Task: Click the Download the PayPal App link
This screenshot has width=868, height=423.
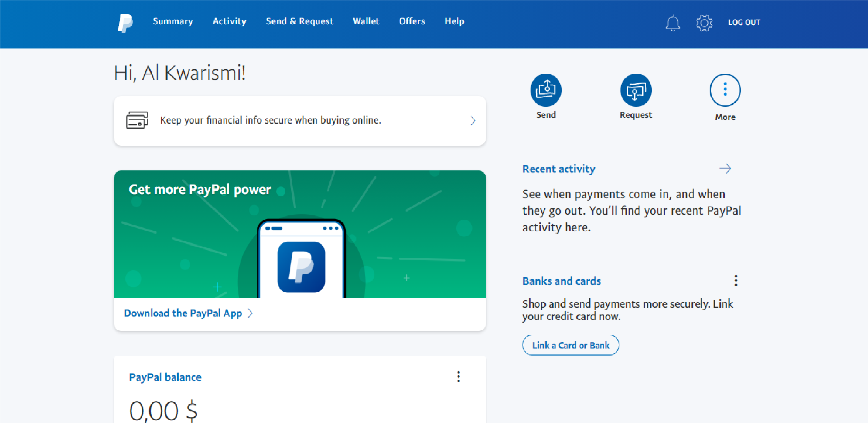Action: tap(183, 313)
